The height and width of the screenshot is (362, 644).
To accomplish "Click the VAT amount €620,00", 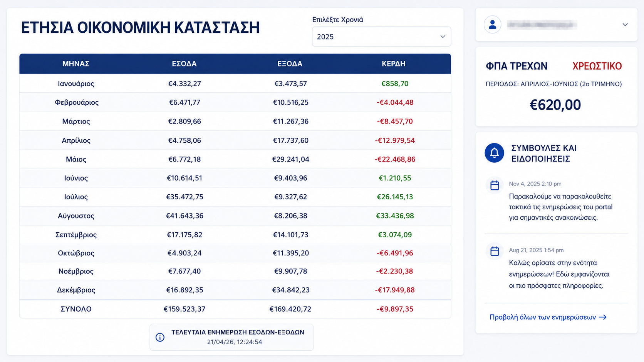I will 555,105.
